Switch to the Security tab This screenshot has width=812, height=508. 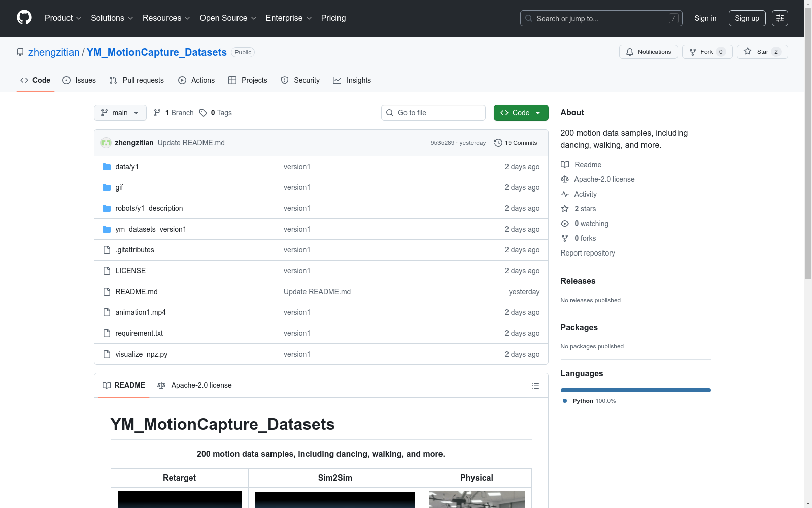click(300, 80)
